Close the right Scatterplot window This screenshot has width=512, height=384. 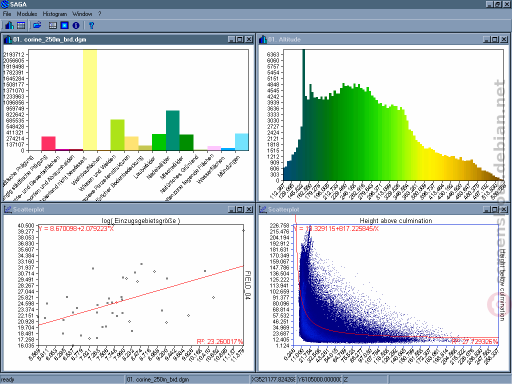(504, 209)
